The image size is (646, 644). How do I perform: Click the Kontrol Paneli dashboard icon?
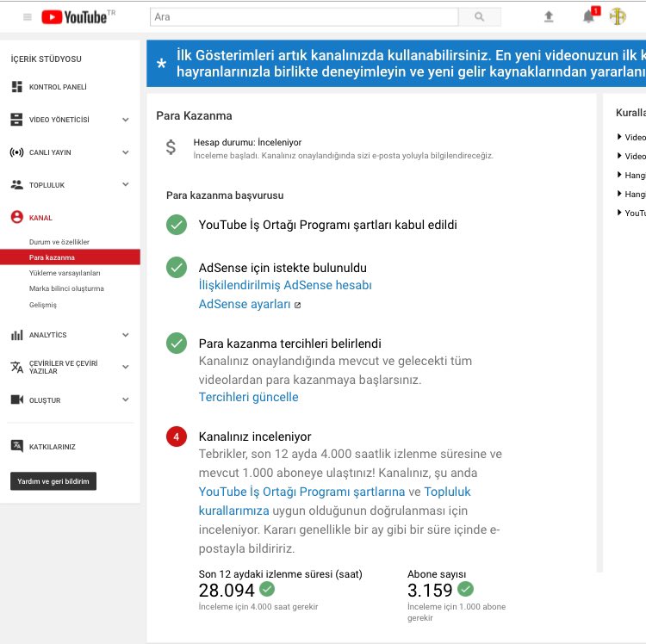pyautogui.click(x=17, y=87)
